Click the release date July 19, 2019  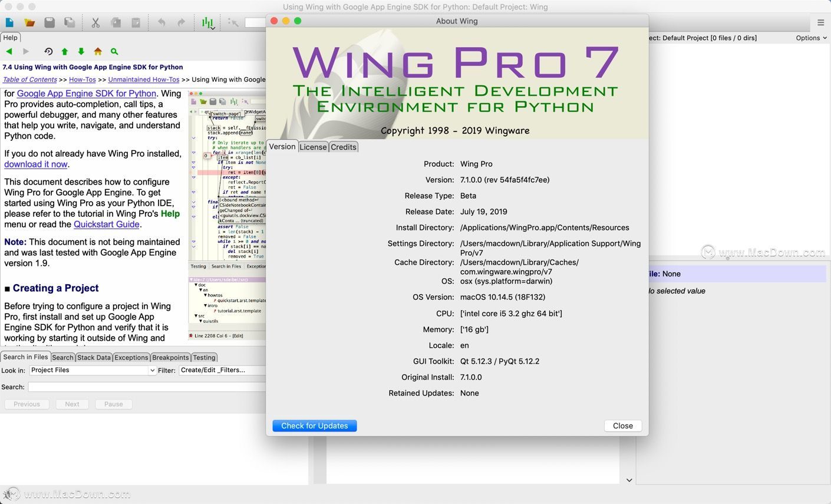(x=484, y=212)
